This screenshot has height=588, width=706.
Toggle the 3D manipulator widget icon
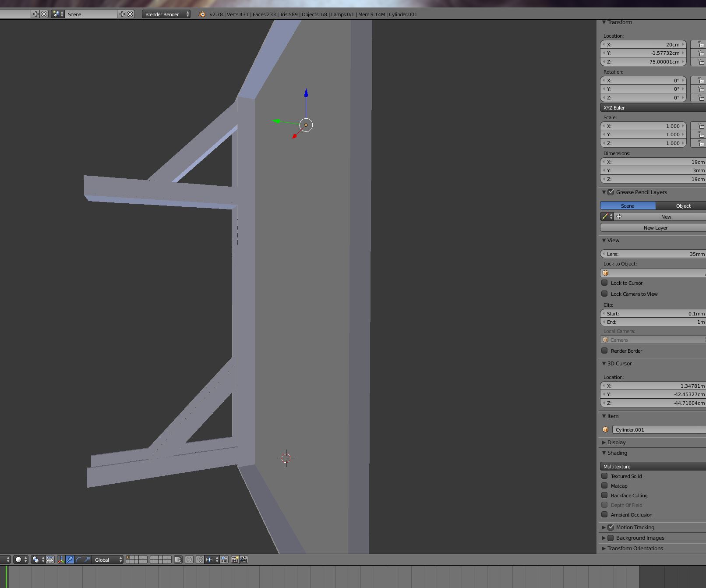tap(61, 560)
